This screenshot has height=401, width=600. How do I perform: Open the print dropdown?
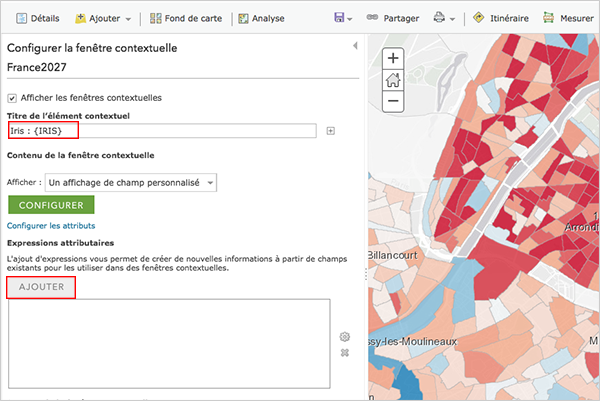point(445,18)
